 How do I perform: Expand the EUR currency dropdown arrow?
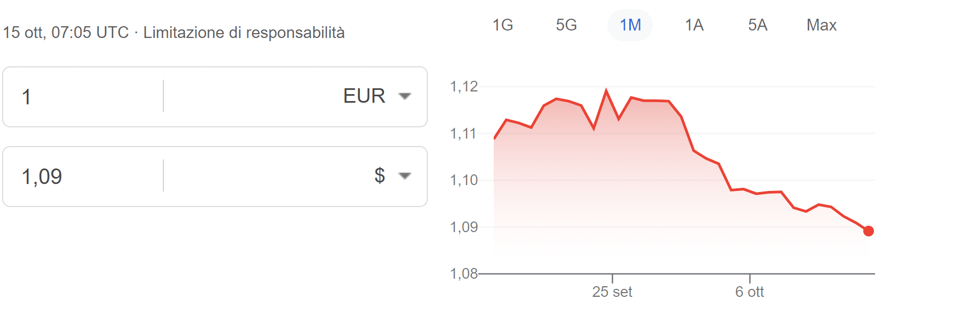click(405, 96)
